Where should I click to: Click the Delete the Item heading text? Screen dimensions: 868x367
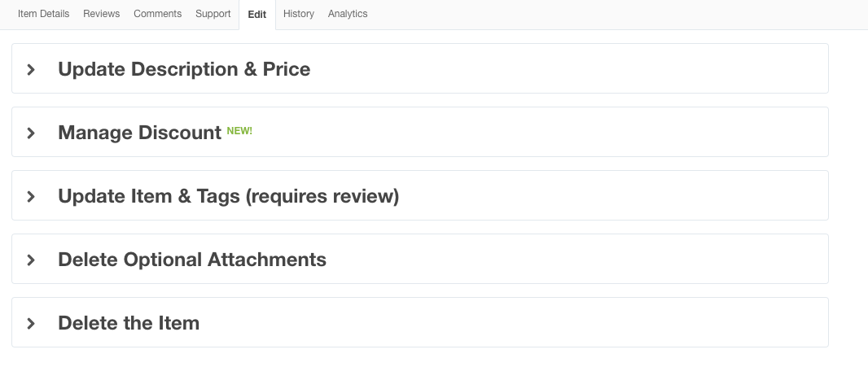coord(129,323)
